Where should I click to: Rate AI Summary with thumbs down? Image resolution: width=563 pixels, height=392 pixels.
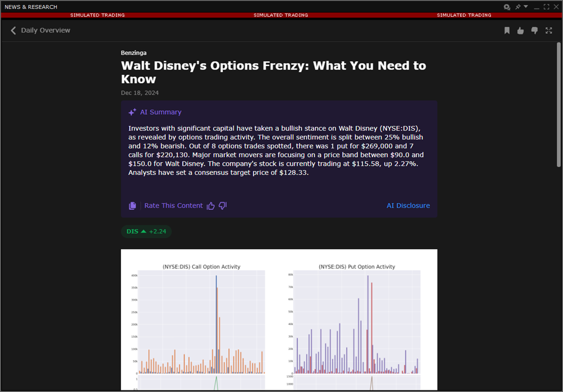coord(222,205)
